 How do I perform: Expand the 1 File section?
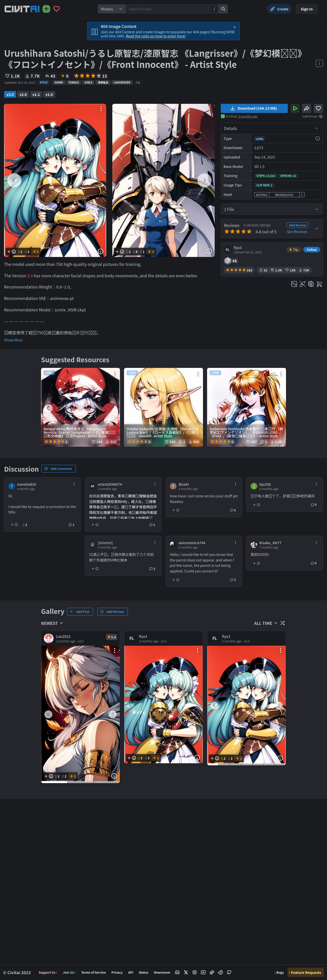(x=272, y=209)
